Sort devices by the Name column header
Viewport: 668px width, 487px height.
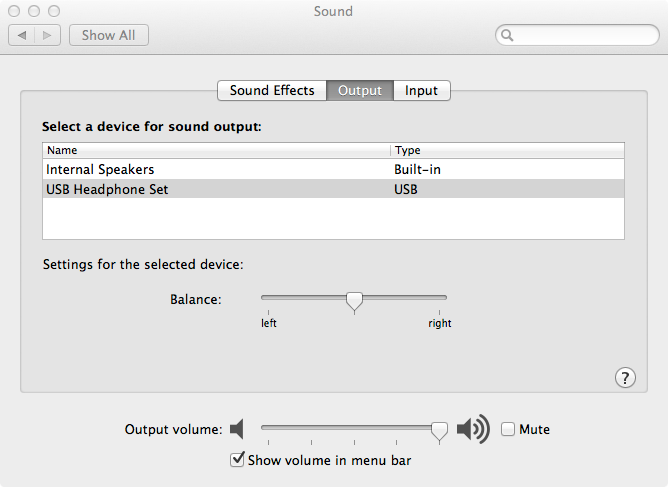215,150
